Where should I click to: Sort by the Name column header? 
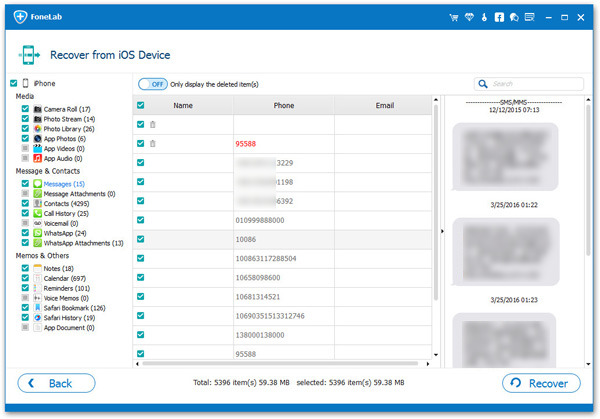[x=183, y=105]
